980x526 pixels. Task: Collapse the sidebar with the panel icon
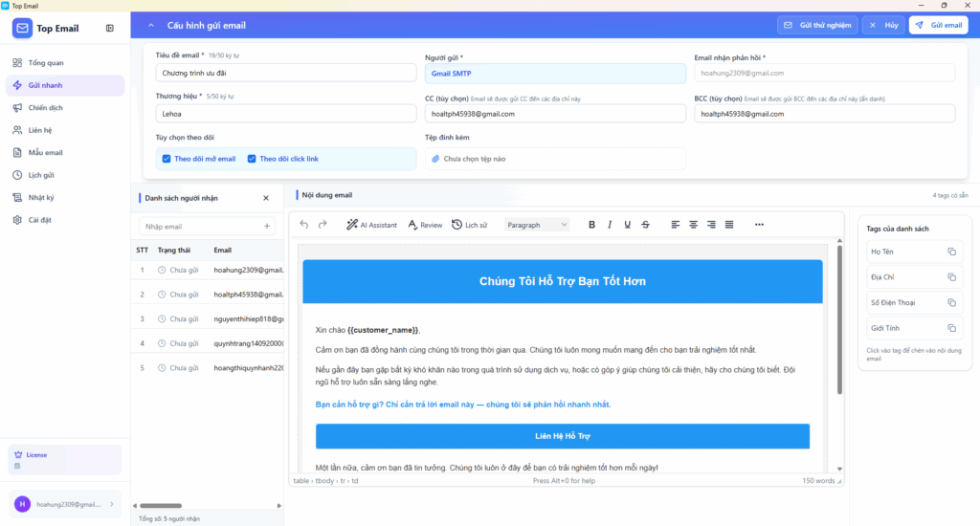click(x=110, y=28)
